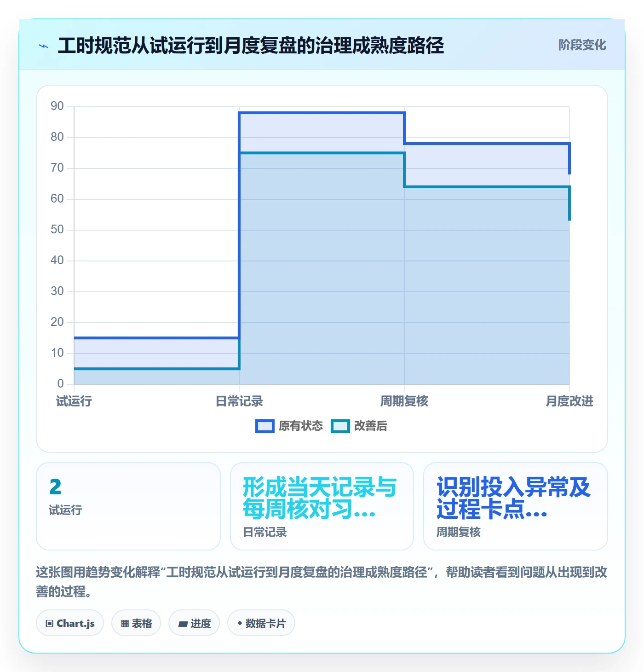Open the 试运行 data card
Viewport: 644px width, 672px height.
128,506
